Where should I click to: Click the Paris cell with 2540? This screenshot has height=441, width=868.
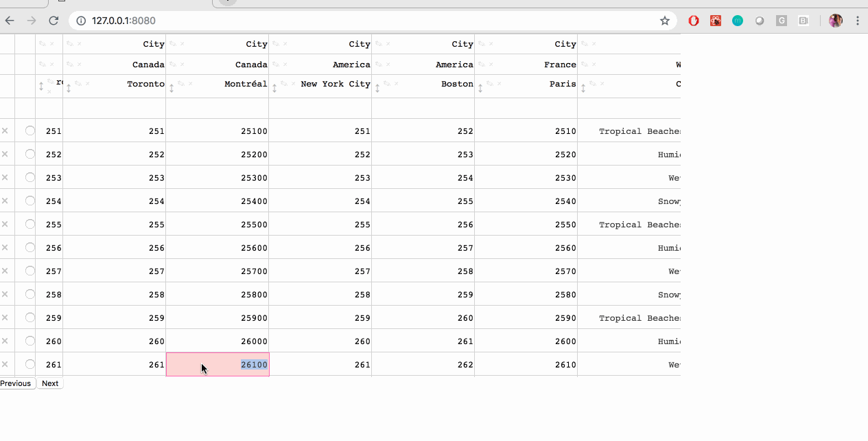click(526, 201)
